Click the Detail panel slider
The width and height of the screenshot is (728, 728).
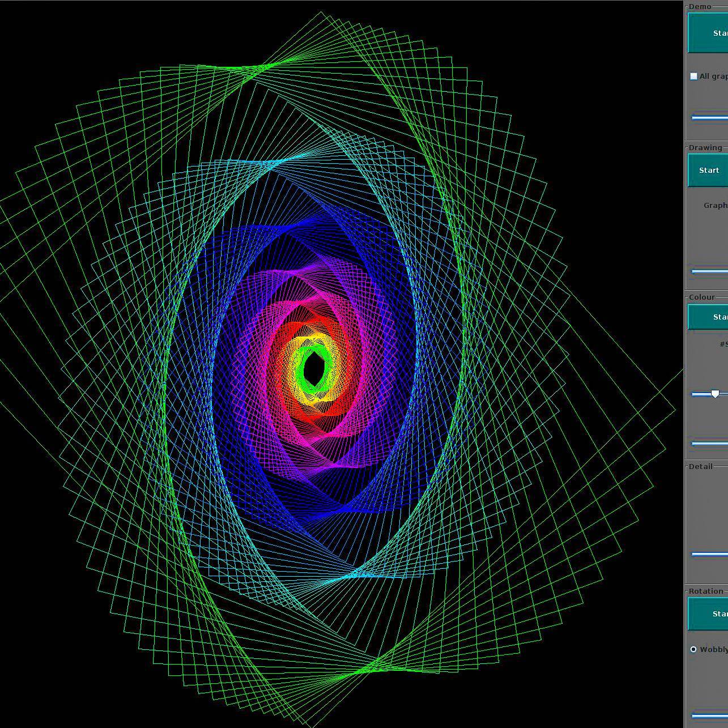(710, 554)
